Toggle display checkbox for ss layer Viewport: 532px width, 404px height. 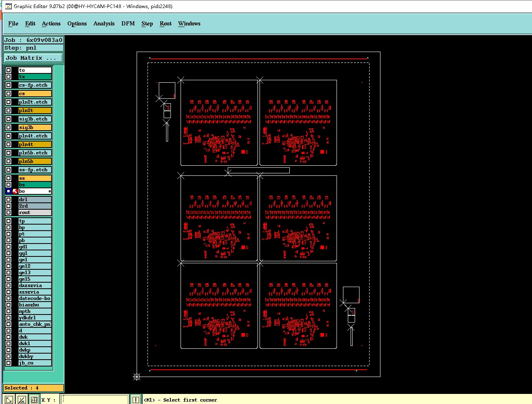coord(8,178)
